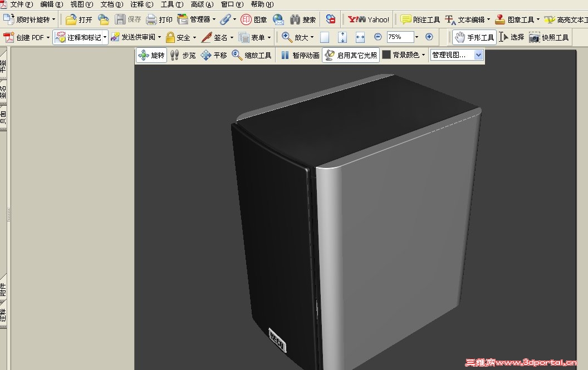This screenshot has width=588, height=370.
Task: Expand the 注释和标记 dropdown arrow
Action: click(x=105, y=37)
